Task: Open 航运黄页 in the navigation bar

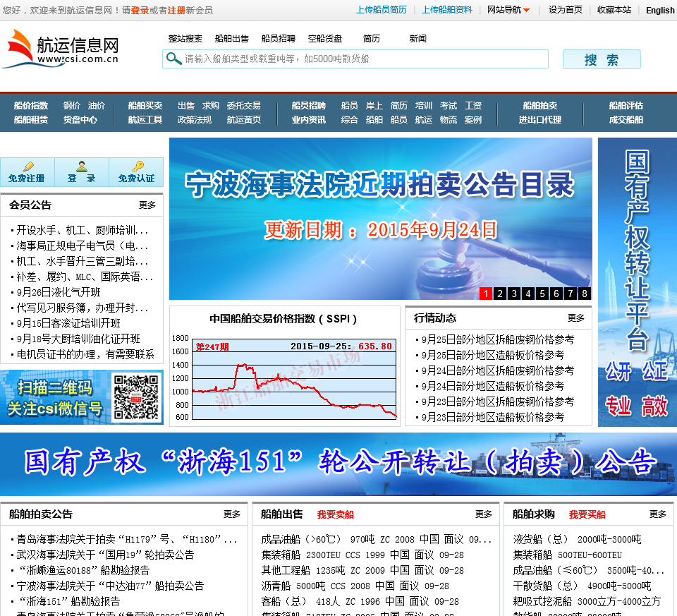Action: (244, 120)
